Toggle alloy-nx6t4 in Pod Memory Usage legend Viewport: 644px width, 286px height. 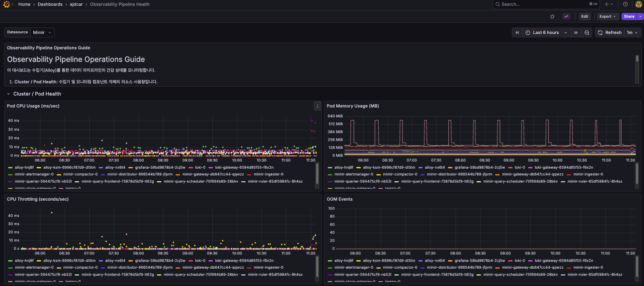pos(435,167)
